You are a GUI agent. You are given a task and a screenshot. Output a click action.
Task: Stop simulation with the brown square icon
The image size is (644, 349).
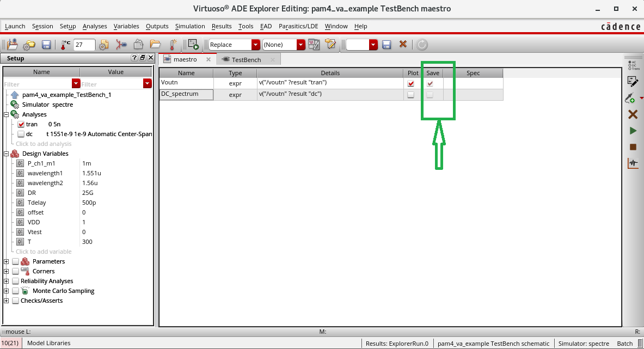pyautogui.click(x=633, y=147)
